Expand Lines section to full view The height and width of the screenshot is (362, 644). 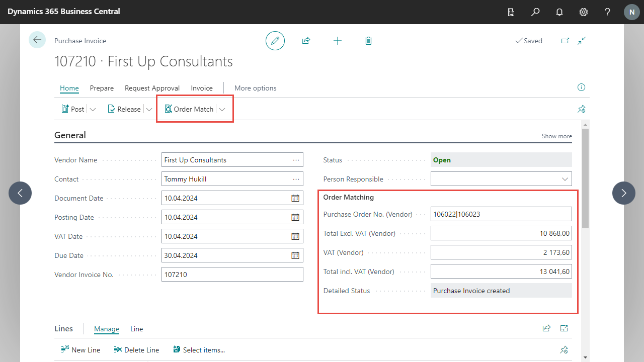pyautogui.click(x=564, y=328)
